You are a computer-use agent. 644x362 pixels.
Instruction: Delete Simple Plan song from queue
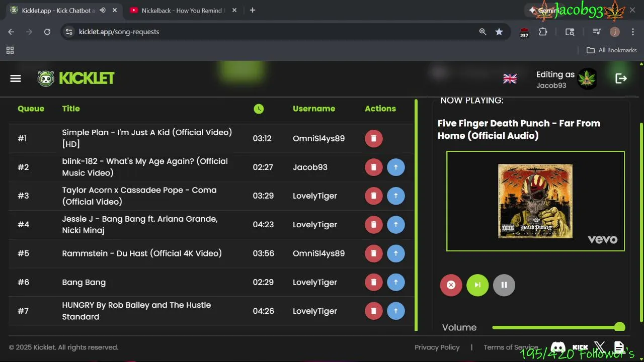373,138
